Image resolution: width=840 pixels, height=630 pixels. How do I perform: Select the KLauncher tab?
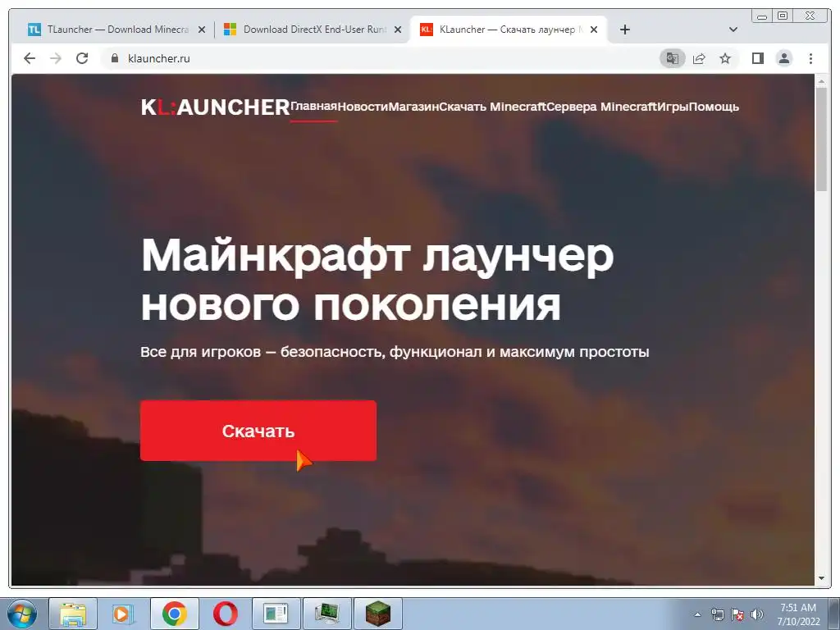tap(509, 30)
